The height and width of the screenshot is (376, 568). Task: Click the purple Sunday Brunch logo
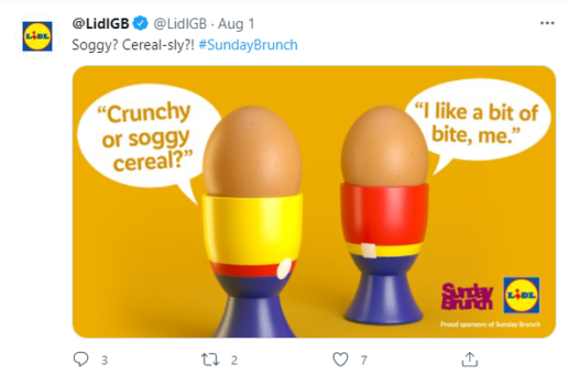[467, 296]
